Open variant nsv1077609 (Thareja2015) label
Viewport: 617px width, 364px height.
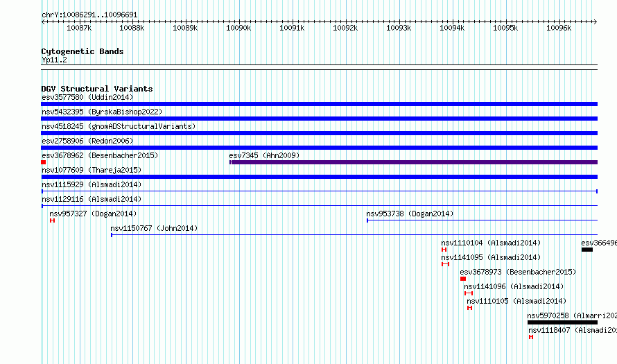[x=92, y=170]
